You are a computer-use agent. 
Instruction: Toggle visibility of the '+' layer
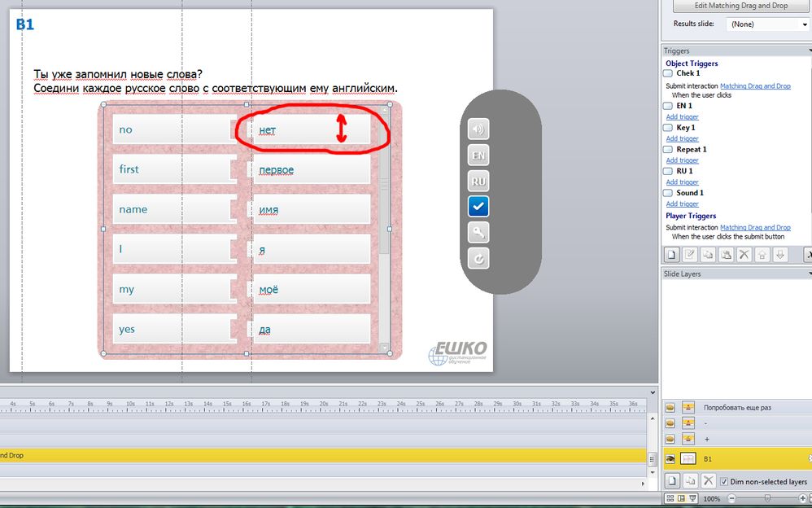coord(670,439)
